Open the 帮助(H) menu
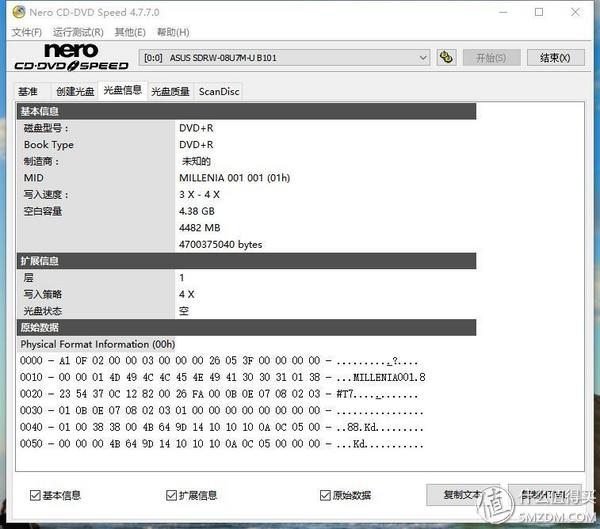Viewport: 600px width, 529px height. [x=173, y=32]
